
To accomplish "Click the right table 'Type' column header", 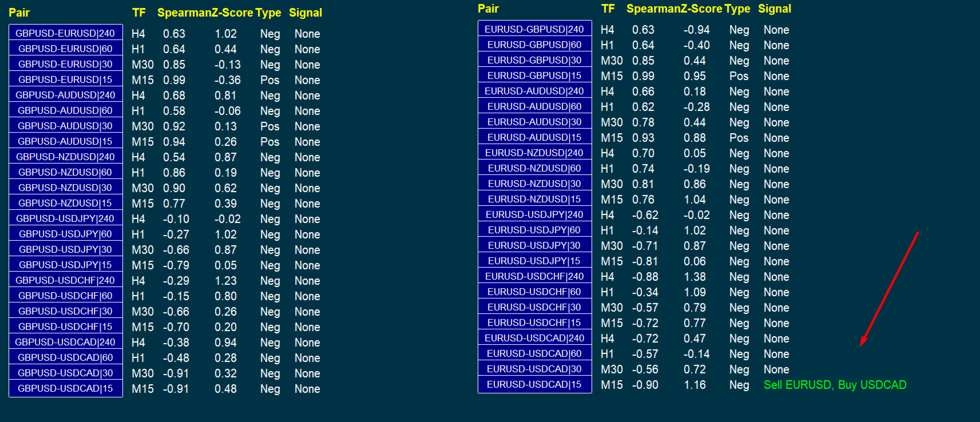I will click(737, 9).
